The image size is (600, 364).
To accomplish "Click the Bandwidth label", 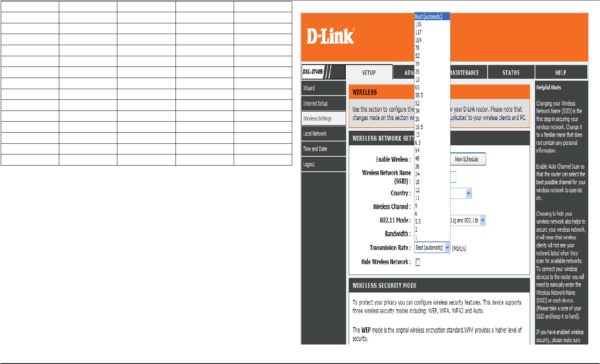I will tap(398, 234).
